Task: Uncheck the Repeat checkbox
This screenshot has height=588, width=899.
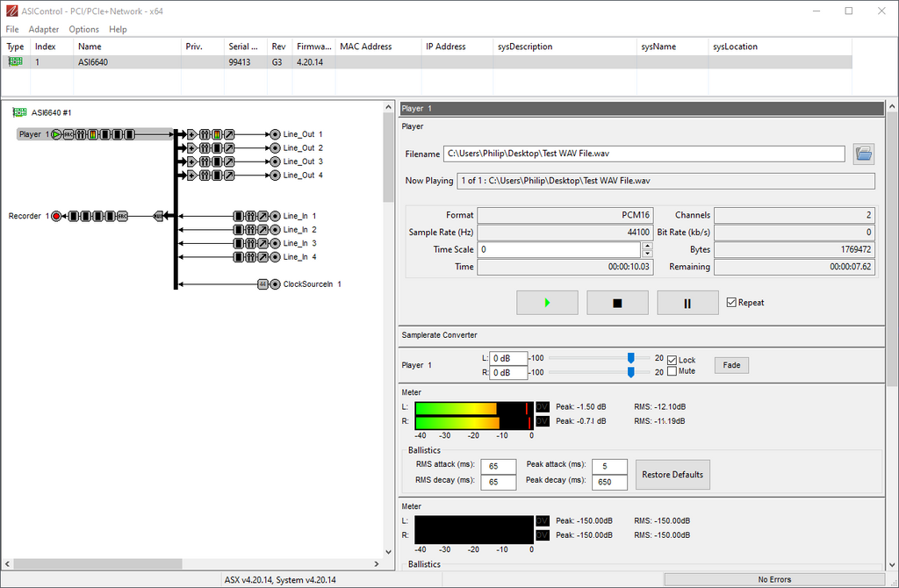Action: click(x=731, y=303)
